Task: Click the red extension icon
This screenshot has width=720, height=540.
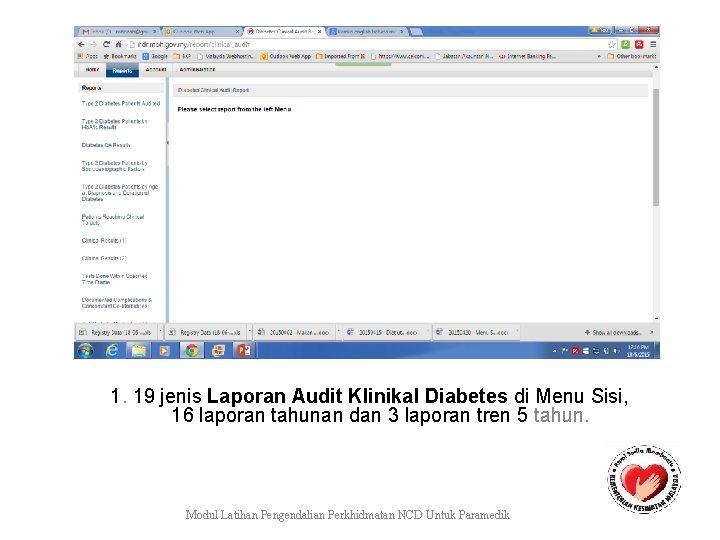Action: (639, 45)
